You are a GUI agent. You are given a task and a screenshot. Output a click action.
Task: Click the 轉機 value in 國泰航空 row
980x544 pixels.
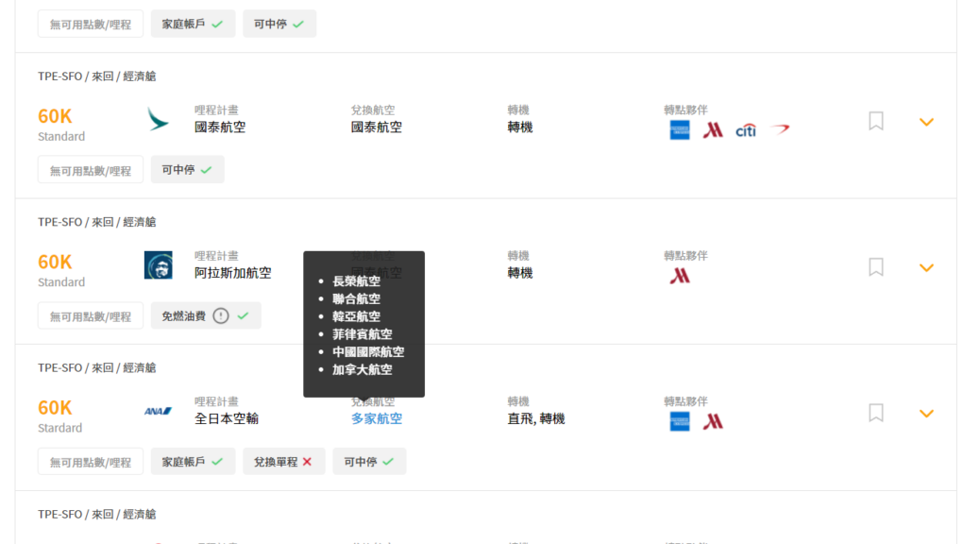coord(520,127)
